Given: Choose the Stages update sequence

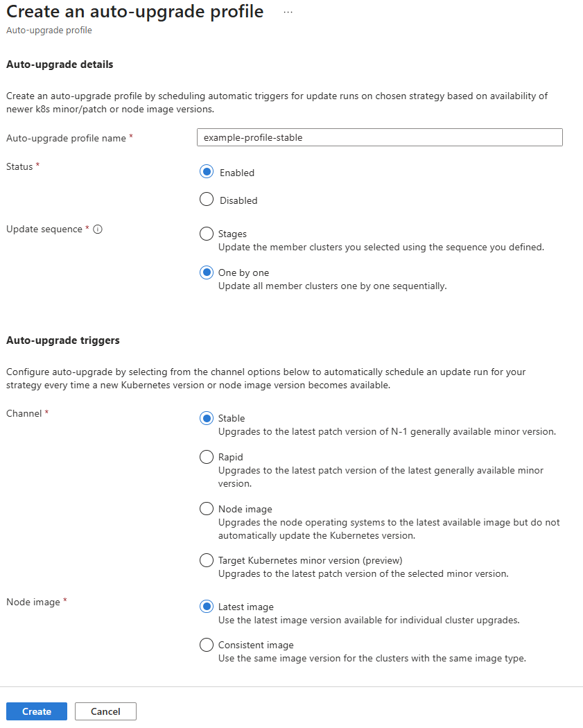Looking at the screenshot, I should point(207,234).
